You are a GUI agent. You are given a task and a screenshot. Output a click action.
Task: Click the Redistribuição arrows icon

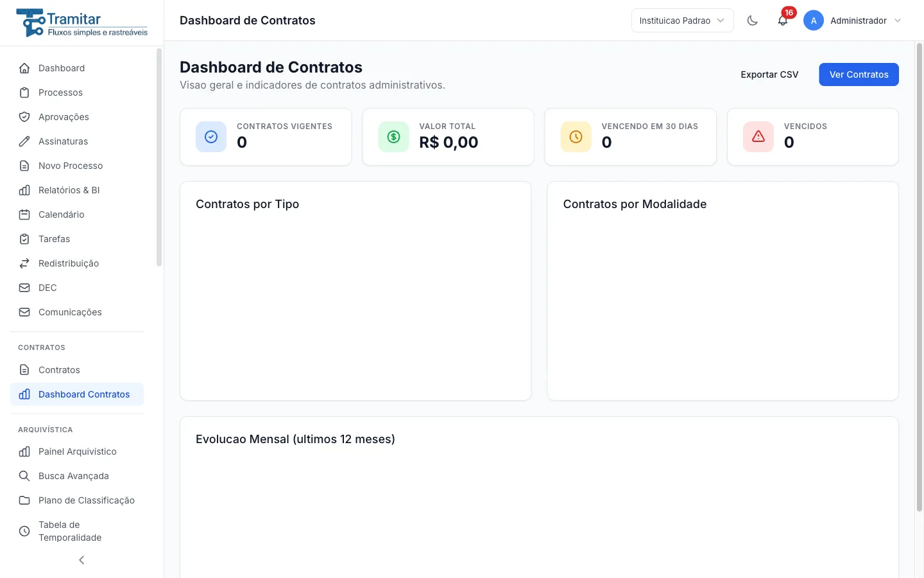24,263
